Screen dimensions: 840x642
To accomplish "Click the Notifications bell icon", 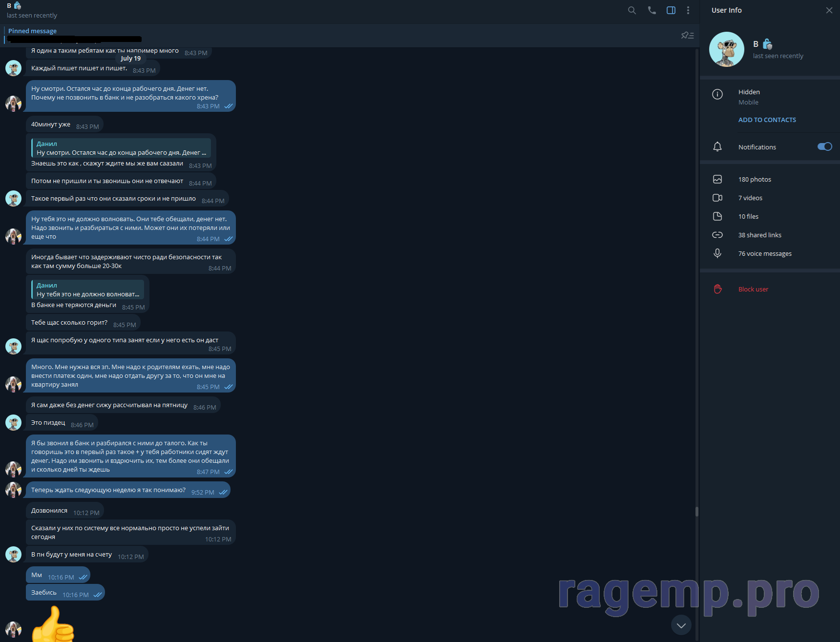I will pyautogui.click(x=717, y=147).
